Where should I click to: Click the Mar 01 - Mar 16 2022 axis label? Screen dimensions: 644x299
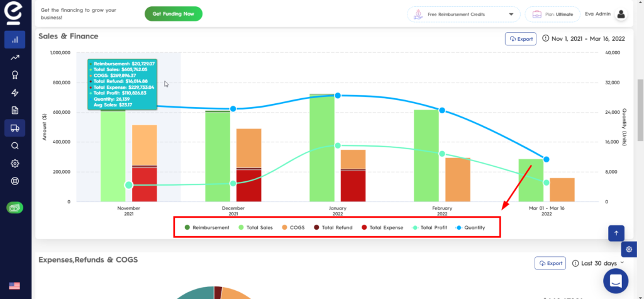tap(547, 211)
